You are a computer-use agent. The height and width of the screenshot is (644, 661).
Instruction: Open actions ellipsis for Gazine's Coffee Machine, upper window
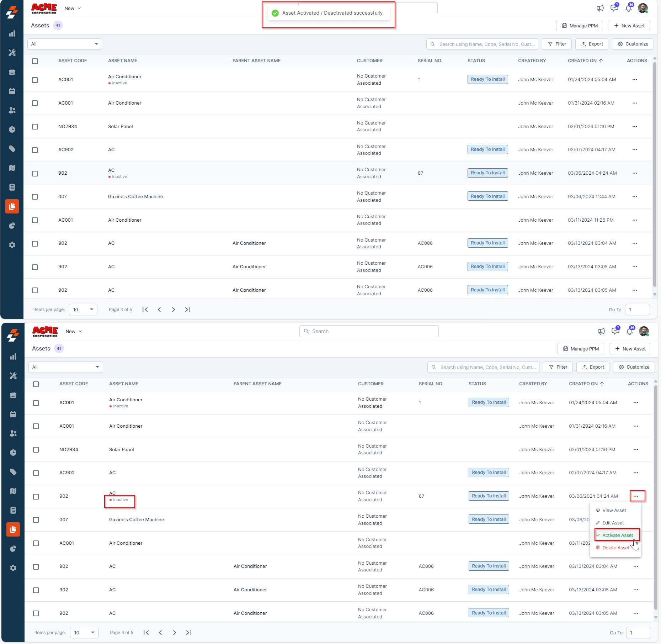[635, 197]
